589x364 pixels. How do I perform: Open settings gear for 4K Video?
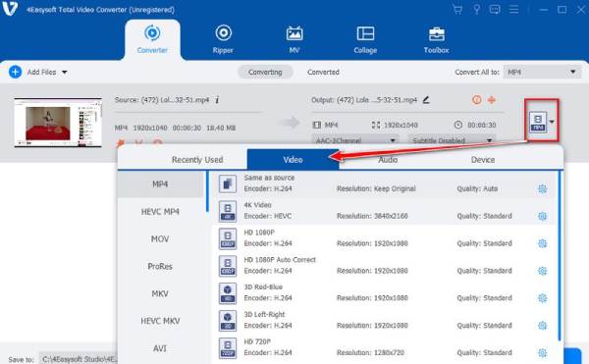coord(542,216)
